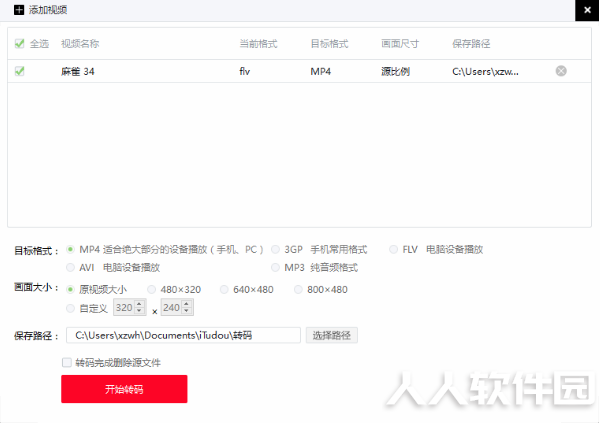
Task: Toggle the 全选 select-all checkbox
Action: 20,44
